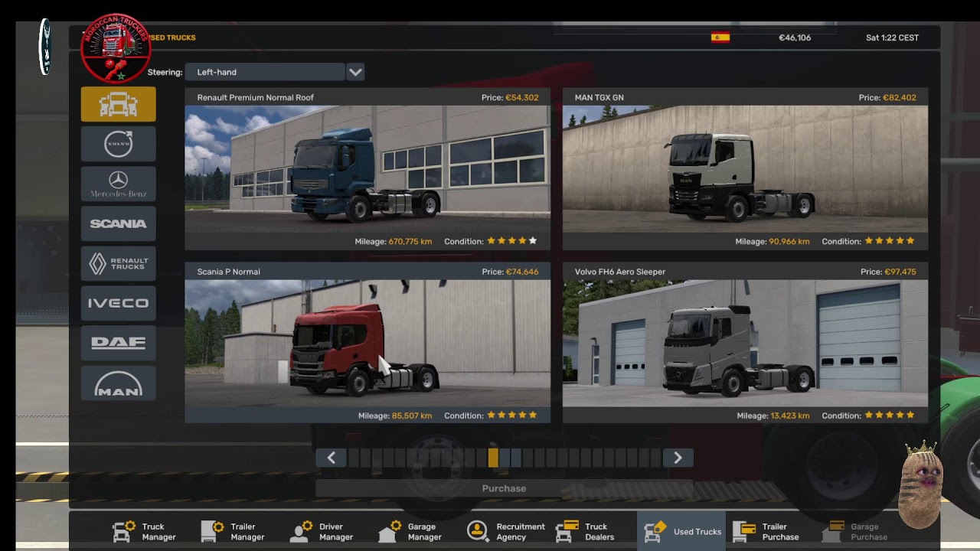The height and width of the screenshot is (551, 980).
Task: Click condition stars of Volvo FH6 Aero
Action: [890, 416]
